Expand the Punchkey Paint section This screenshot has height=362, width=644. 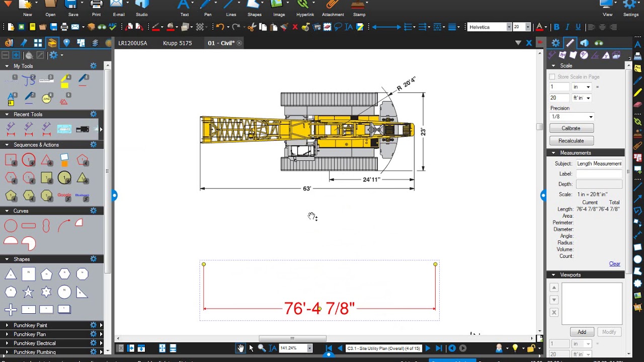[x=7, y=325]
